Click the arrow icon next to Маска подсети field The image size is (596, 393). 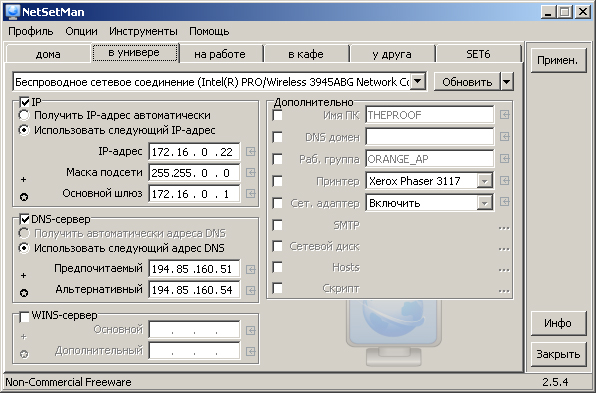[x=250, y=173]
